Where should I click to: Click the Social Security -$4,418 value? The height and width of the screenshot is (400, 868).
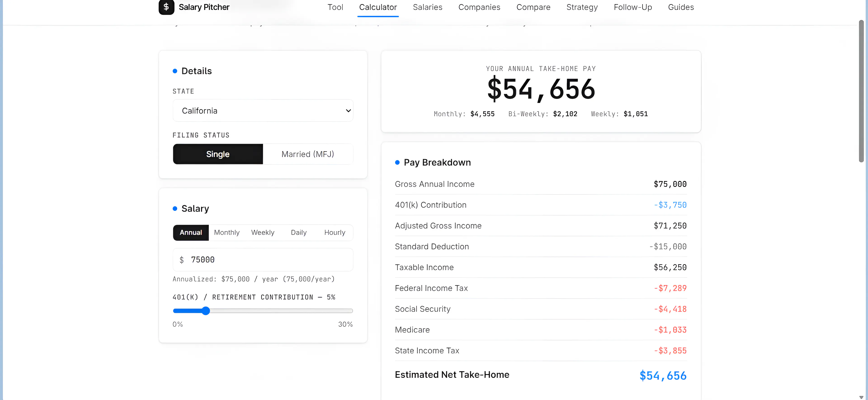coord(670,309)
